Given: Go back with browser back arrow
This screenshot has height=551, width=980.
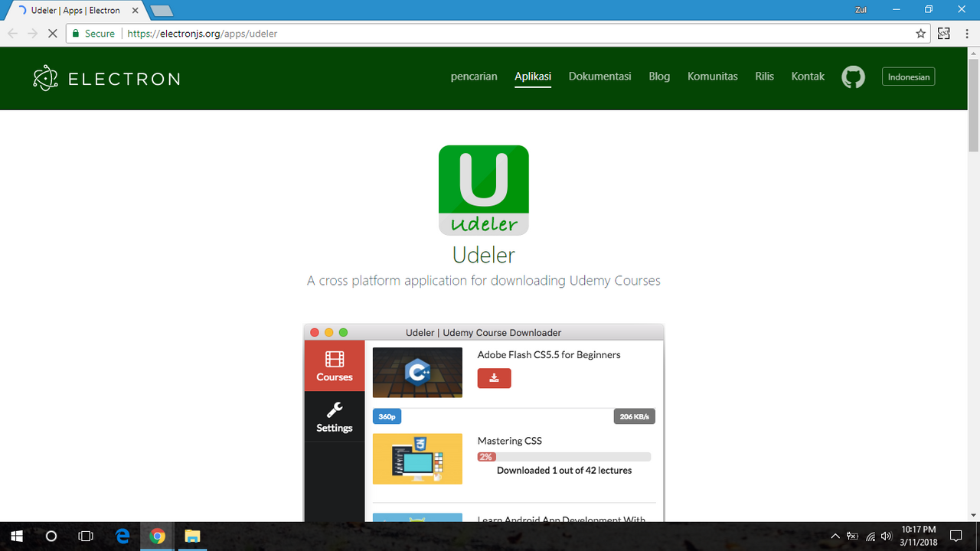Looking at the screenshot, I should [x=13, y=34].
